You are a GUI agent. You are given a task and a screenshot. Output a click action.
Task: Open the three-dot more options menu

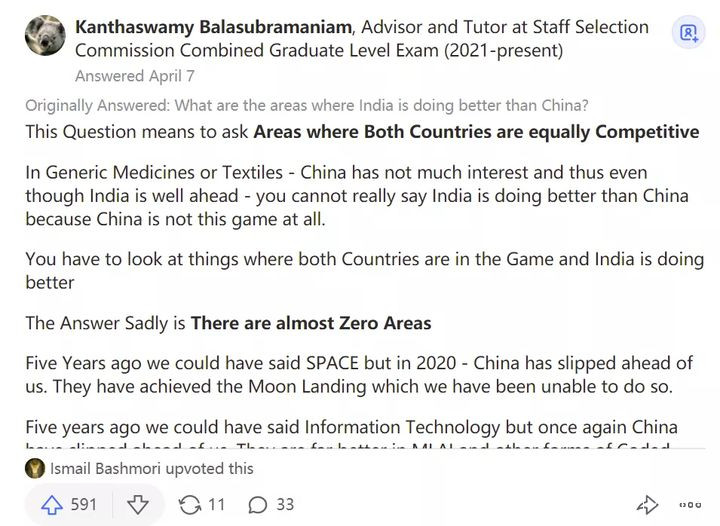690,504
